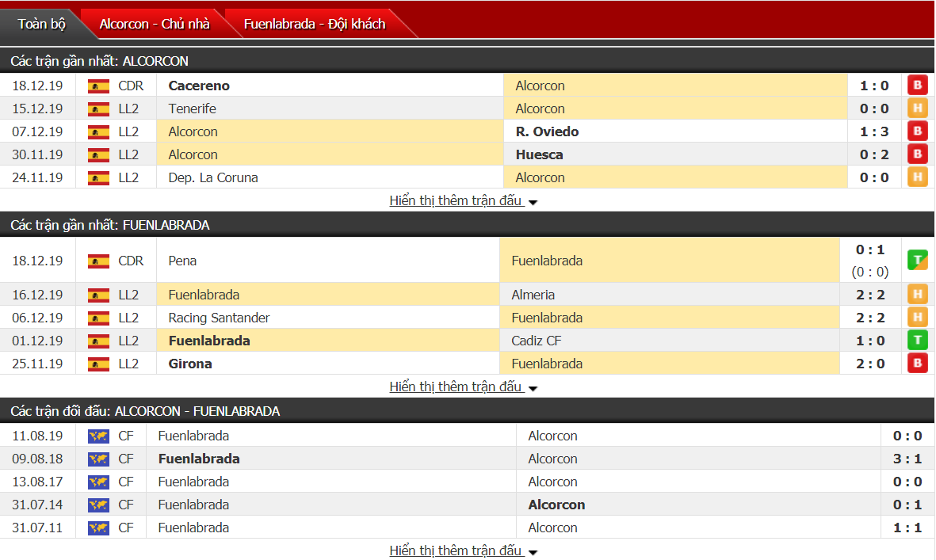Click H result icon for Racing Santander match

click(918, 318)
